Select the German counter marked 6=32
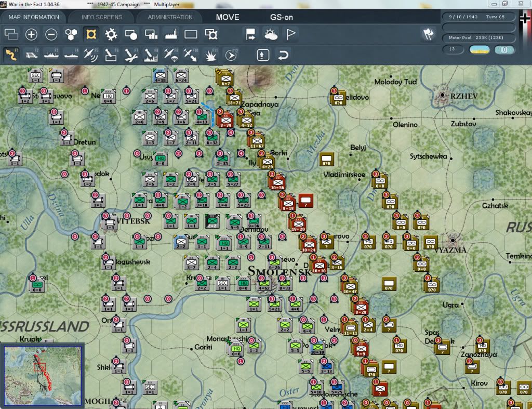 [212, 138]
